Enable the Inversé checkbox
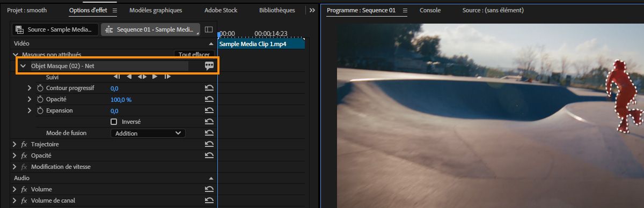This screenshot has width=644, height=208. pyautogui.click(x=113, y=122)
